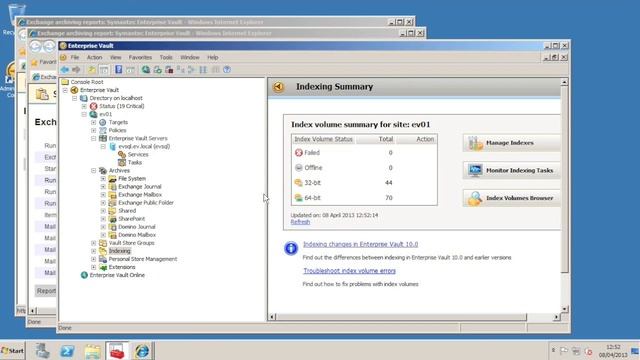This screenshot has width=640, height=360.
Task: Collapse the Archives node
Action: 94,171
